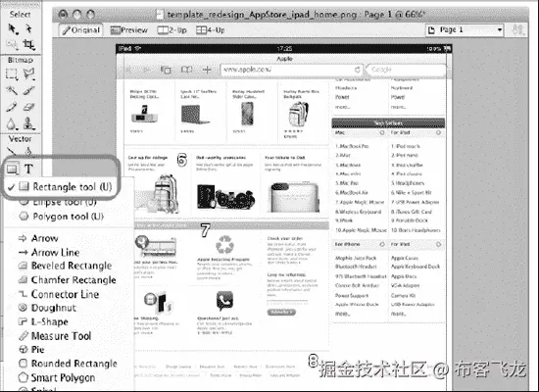Viewport: 539px width, 392px height.
Task: Activate the Magic Wand tool
Action: pyautogui.click(x=12, y=90)
